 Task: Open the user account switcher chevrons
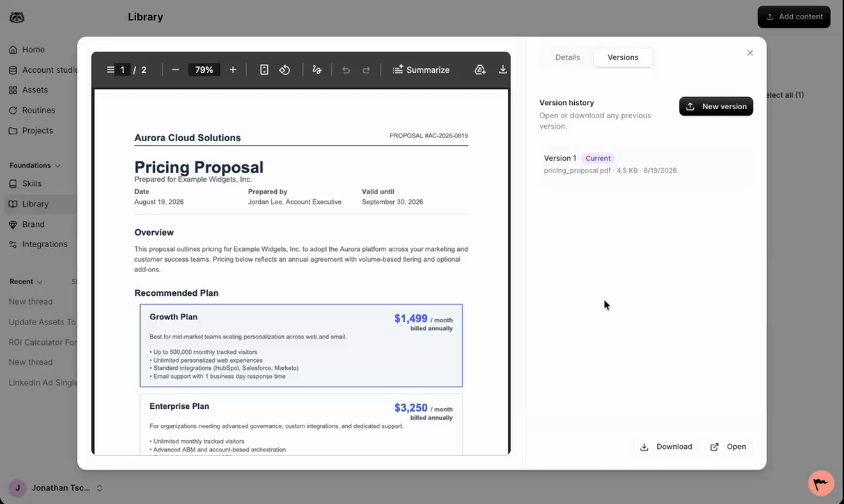pyautogui.click(x=100, y=488)
